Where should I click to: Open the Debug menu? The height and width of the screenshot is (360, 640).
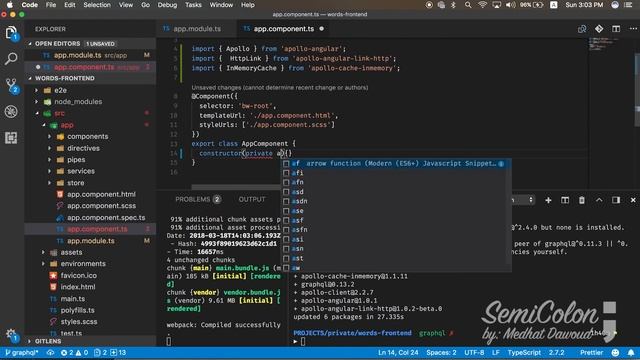pyautogui.click(x=167, y=5)
